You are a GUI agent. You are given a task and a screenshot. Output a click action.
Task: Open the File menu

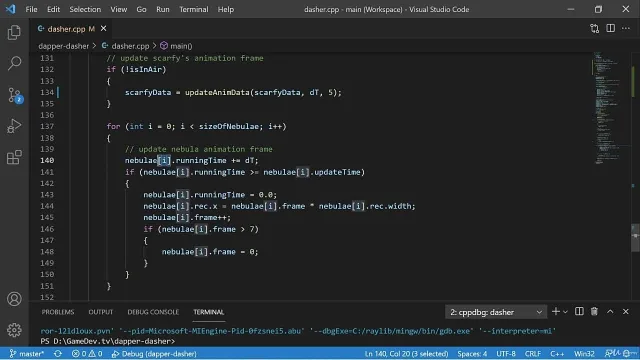point(31,9)
